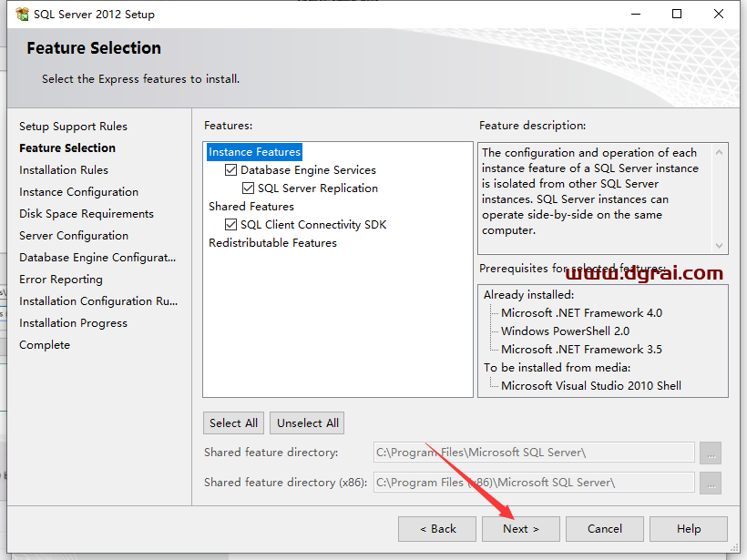Select Installation Progress step in sidebar
Image resolution: width=747 pixels, height=560 pixels.
74,323
